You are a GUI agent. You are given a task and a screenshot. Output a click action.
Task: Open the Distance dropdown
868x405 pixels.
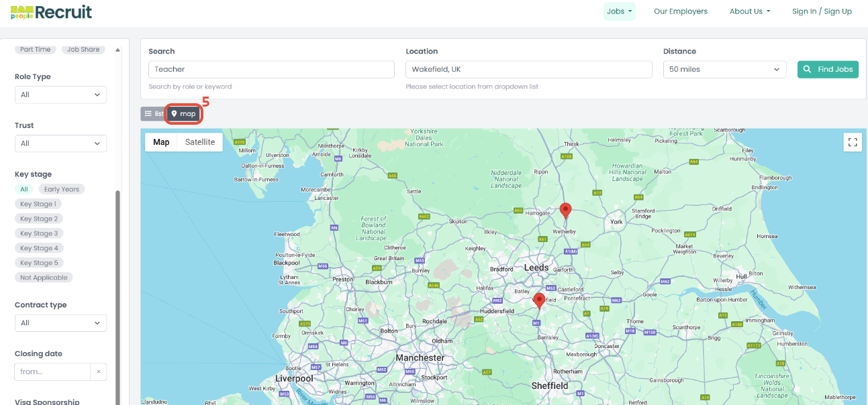pos(724,69)
